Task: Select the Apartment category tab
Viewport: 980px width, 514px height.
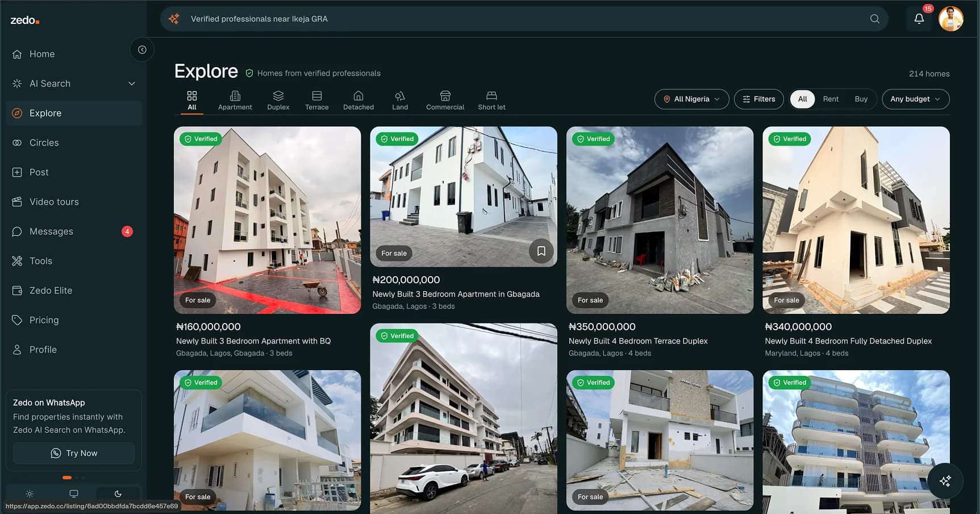Action: pos(235,101)
